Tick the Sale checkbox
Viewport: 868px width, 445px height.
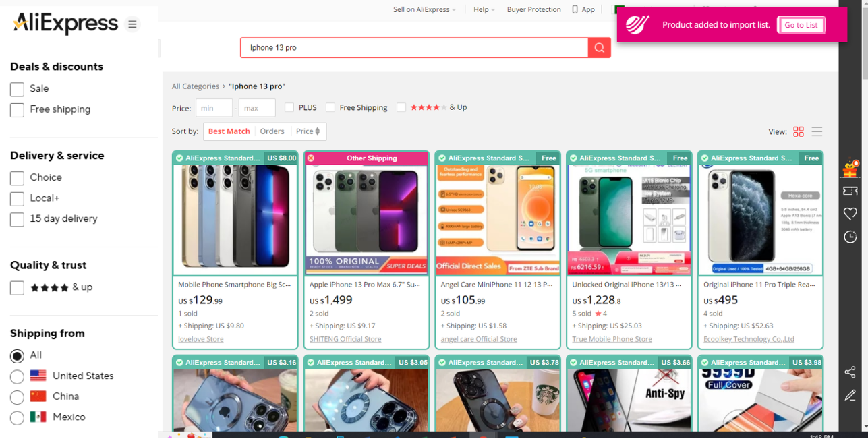18,89
